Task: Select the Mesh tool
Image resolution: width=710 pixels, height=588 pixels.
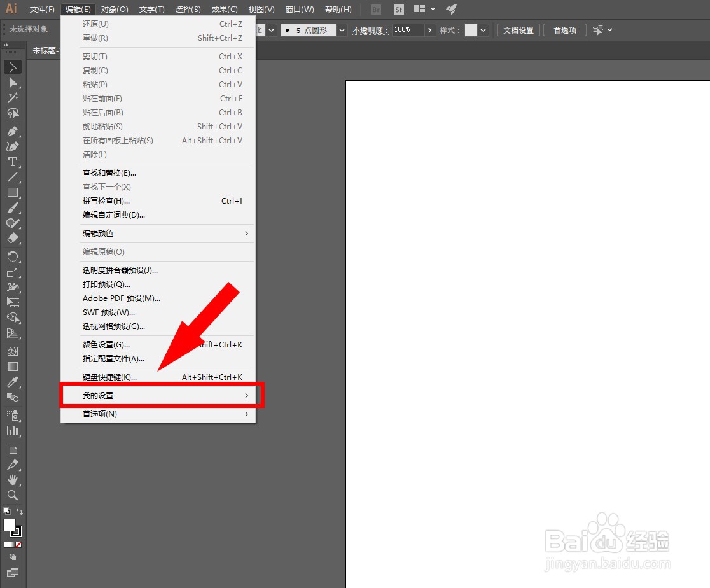Action: tap(13, 351)
